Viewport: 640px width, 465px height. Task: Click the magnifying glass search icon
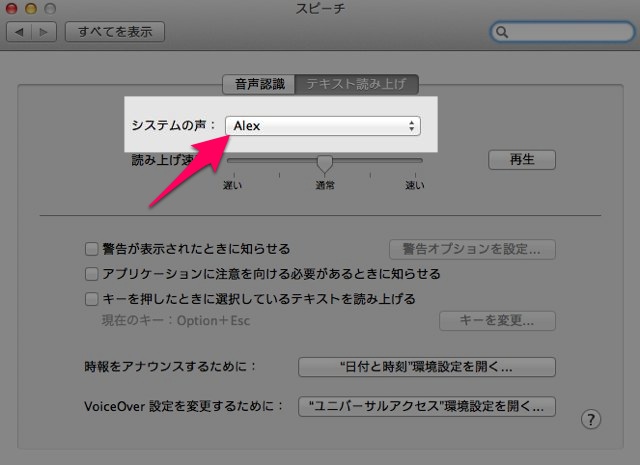502,32
